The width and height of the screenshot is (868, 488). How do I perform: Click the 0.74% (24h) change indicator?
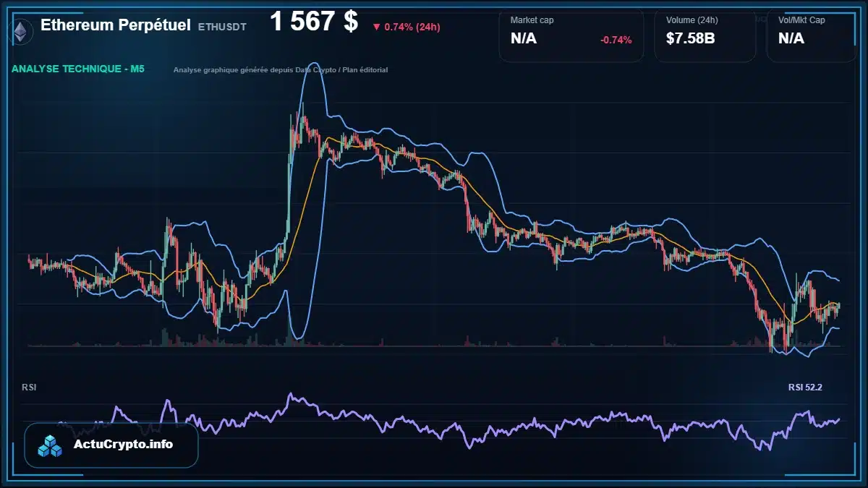click(x=407, y=27)
